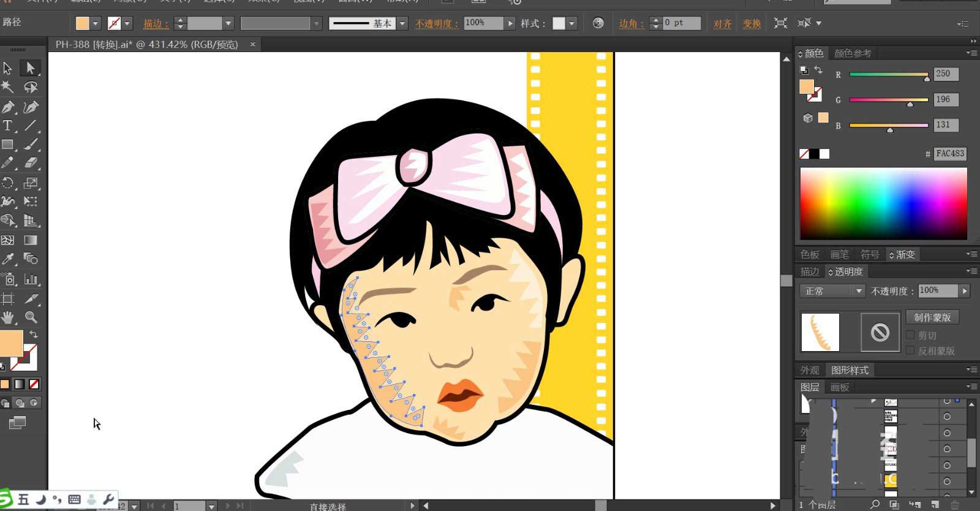This screenshot has height=511, width=980.
Task: Switch to 画板 (Artboards) tab
Action: click(840, 387)
